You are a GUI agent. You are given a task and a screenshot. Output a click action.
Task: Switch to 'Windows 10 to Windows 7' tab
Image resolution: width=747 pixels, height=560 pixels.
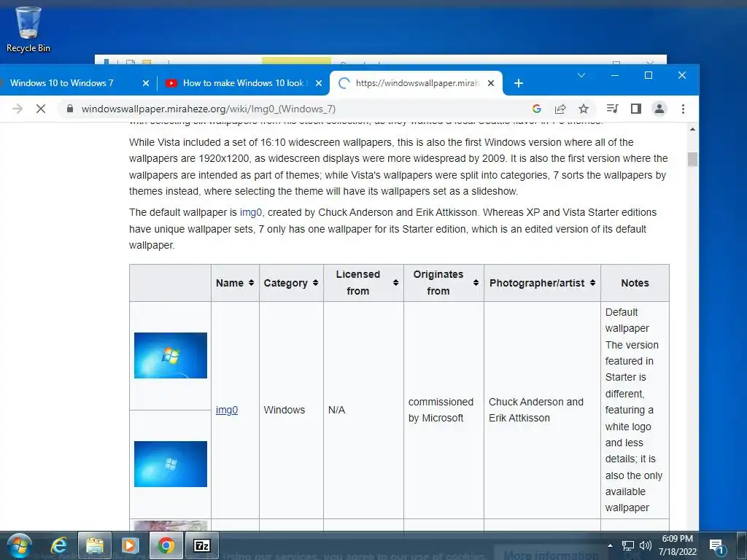[x=71, y=83]
